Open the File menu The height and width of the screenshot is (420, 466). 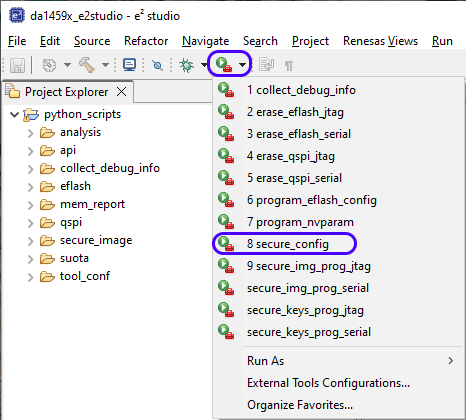17,41
